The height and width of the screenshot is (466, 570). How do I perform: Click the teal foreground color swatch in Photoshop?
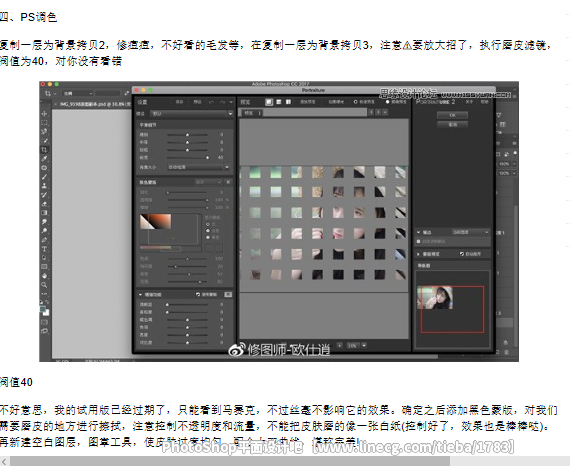pos(43,309)
